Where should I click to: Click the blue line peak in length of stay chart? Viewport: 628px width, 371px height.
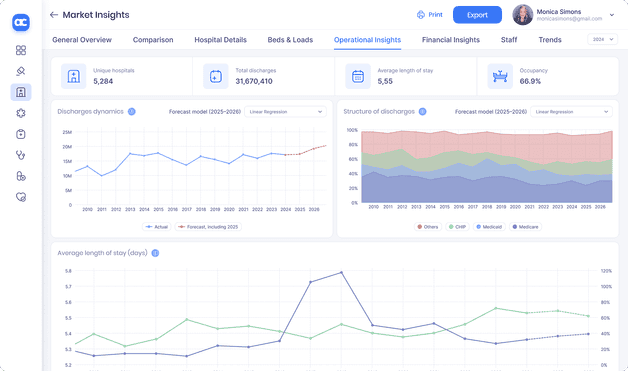341,272
